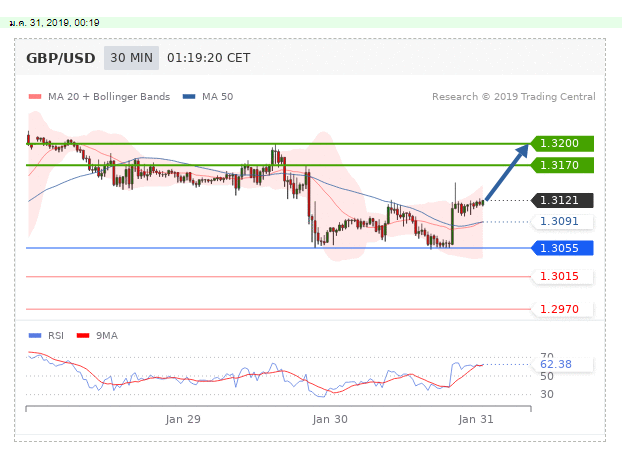The height and width of the screenshot is (454, 622).
Task: Click the MA 20 + Bollinger Bands legend swatch
Action: (x=35, y=96)
